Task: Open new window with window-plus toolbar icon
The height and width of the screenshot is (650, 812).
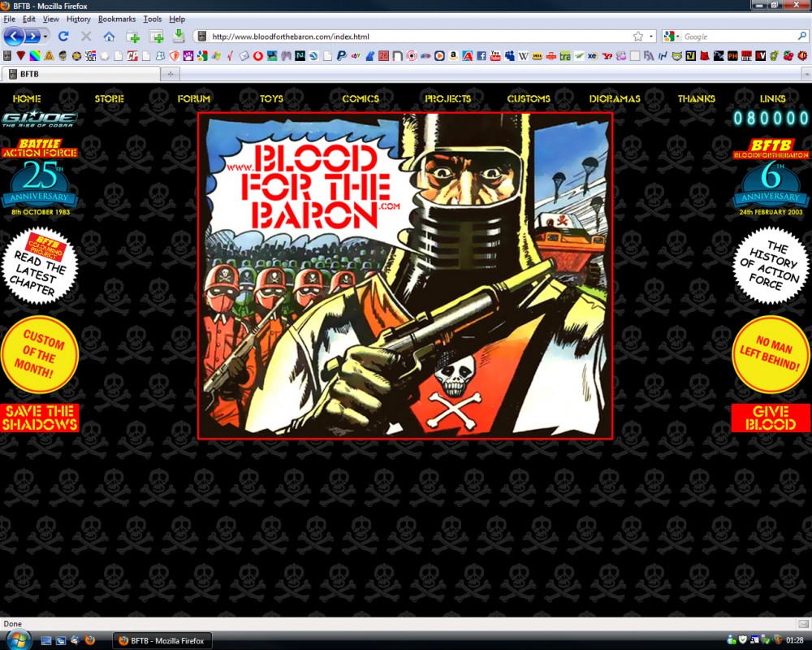Action: click(156, 37)
